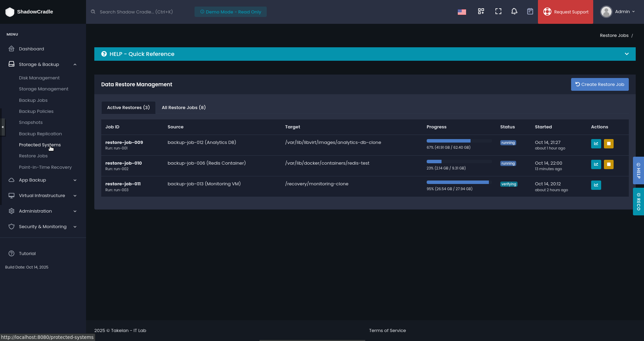Click the Administration gear icon
644x341 pixels.
click(11, 211)
